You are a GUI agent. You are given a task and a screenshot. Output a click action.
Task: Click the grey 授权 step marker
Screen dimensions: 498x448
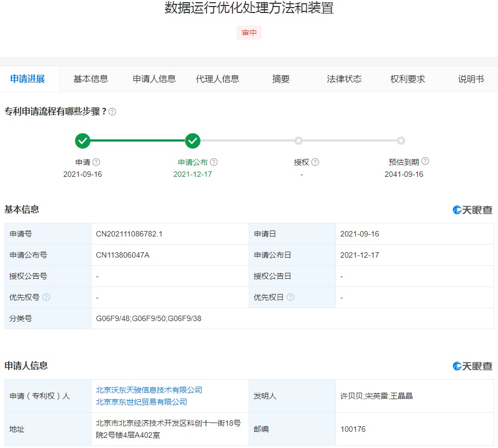click(x=298, y=140)
